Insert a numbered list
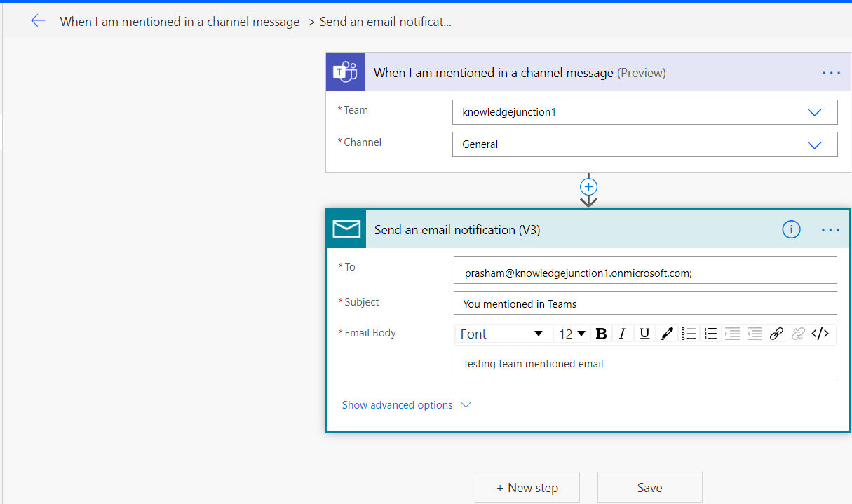The width and height of the screenshot is (852, 504). coord(710,334)
